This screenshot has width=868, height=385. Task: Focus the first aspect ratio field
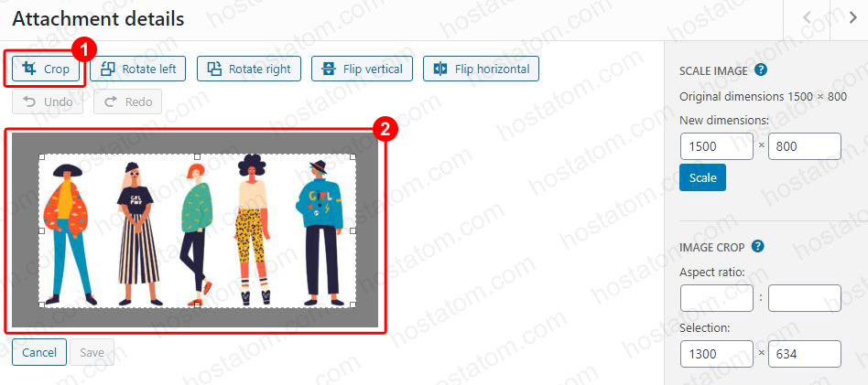coord(716,298)
